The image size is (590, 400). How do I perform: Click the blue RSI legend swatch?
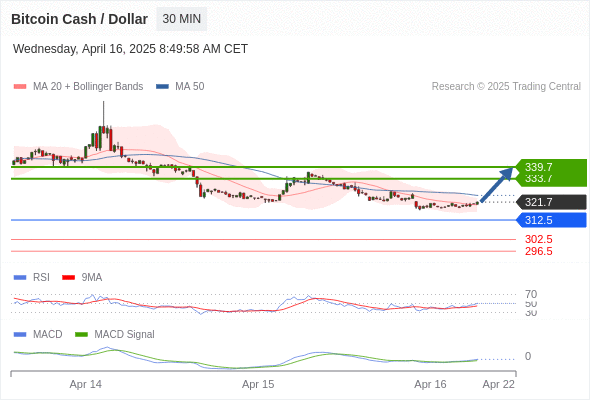(x=20, y=278)
